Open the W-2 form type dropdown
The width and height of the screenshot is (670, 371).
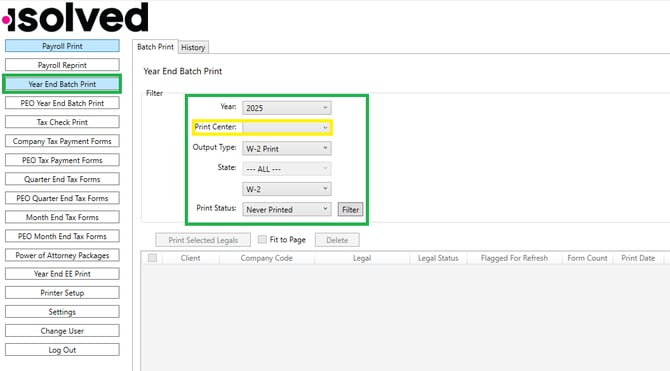coord(287,189)
